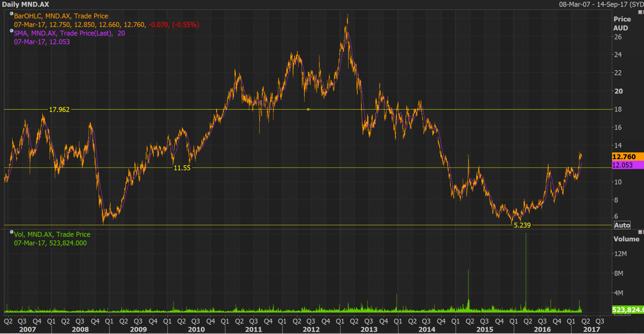
Task: Click the 2013 year label on time axis
Action: (x=369, y=330)
